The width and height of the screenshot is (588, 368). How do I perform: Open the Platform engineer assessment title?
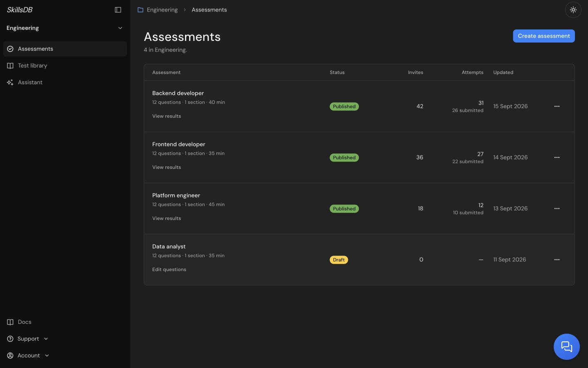click(x=176, y=195)
